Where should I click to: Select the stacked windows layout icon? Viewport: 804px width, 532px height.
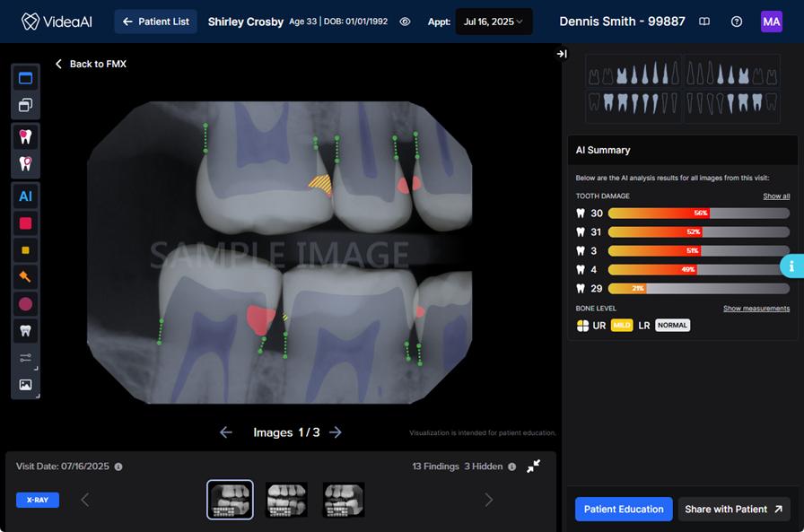pos(25,105)
